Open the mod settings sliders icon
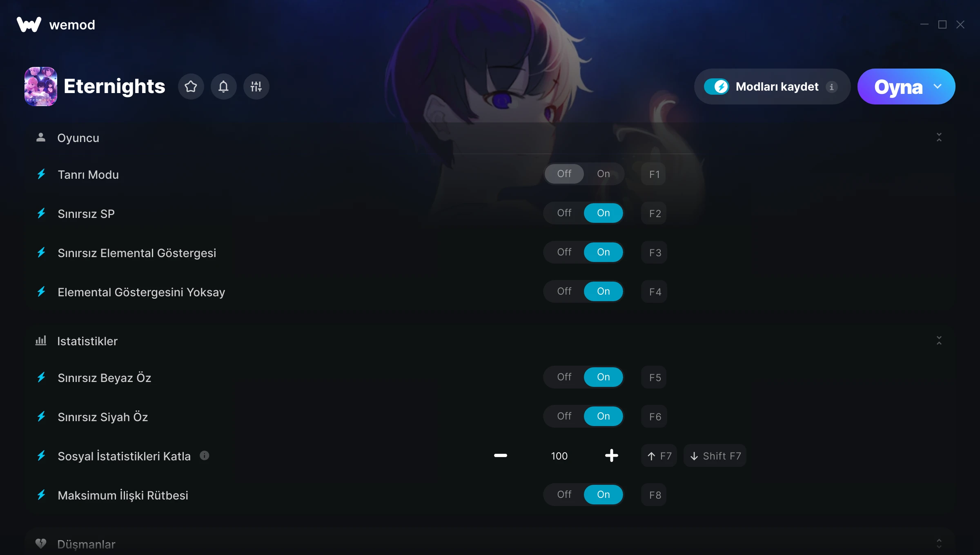Viewport: 980px width, 555px height. [256, 87]
